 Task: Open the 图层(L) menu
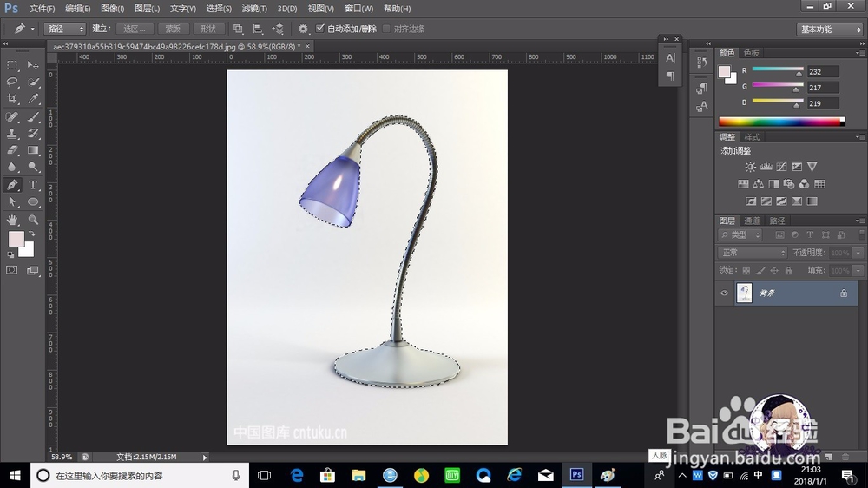coord(147,9)
